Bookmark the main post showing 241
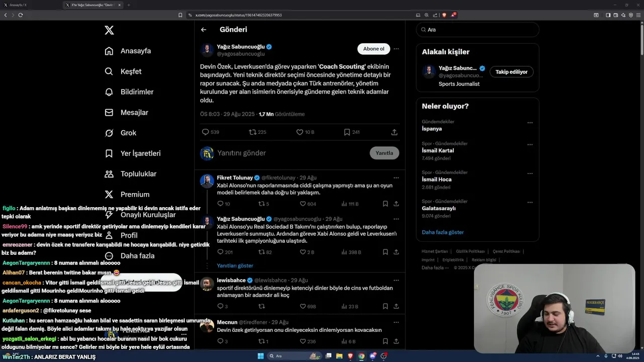 coord(352,132)
